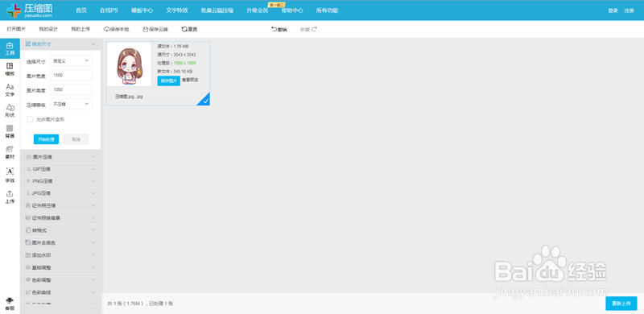Click the 保存图片 button on card
The height and width of the screenshot is (314, 644).
168,81
